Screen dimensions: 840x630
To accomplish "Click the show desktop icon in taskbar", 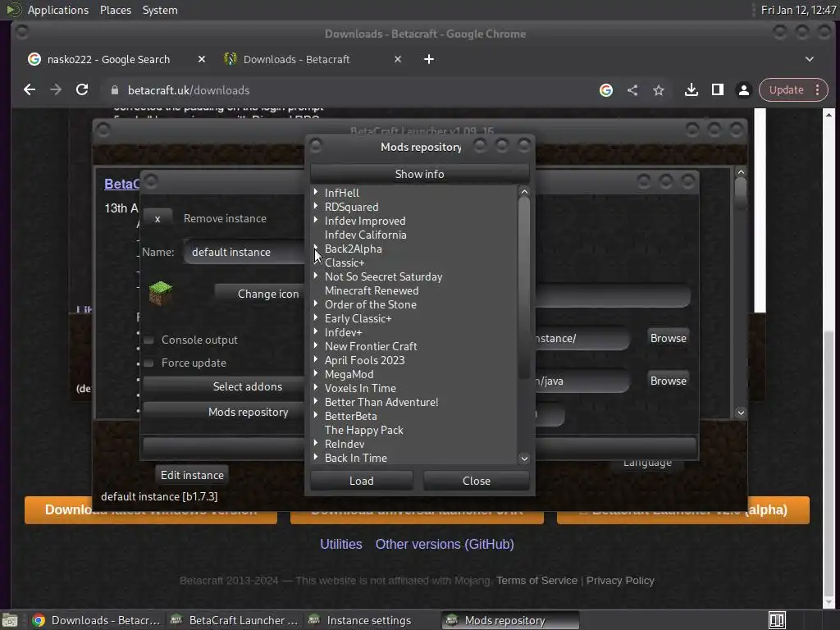I will 10,620.
